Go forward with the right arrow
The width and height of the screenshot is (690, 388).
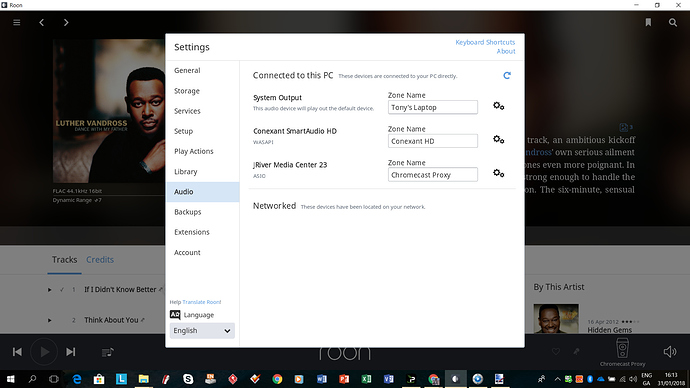(66, 22)
